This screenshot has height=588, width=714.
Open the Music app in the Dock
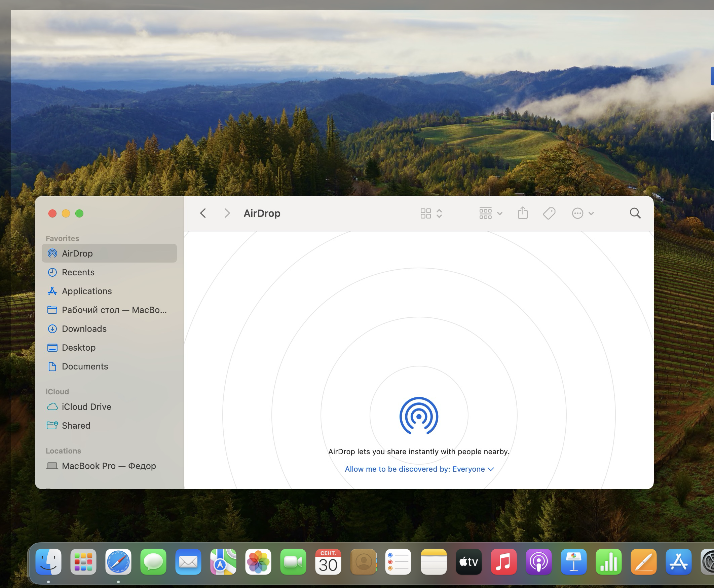click(x=503, y=562)
